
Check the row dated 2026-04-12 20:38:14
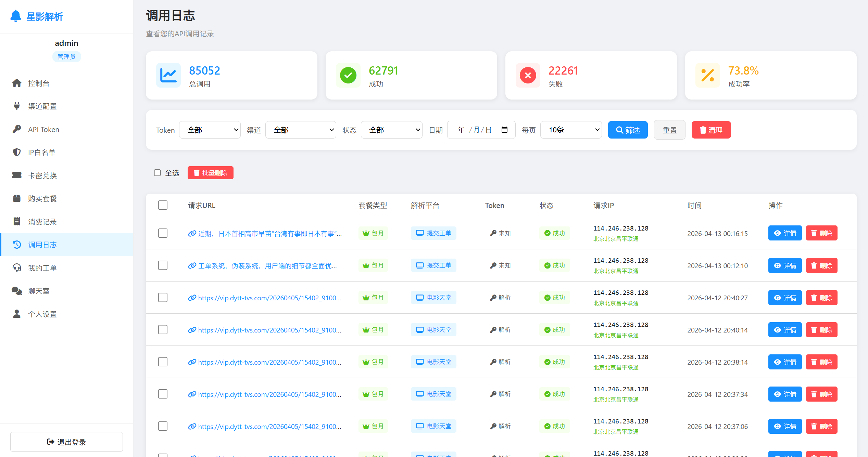(x=163, y=362)
